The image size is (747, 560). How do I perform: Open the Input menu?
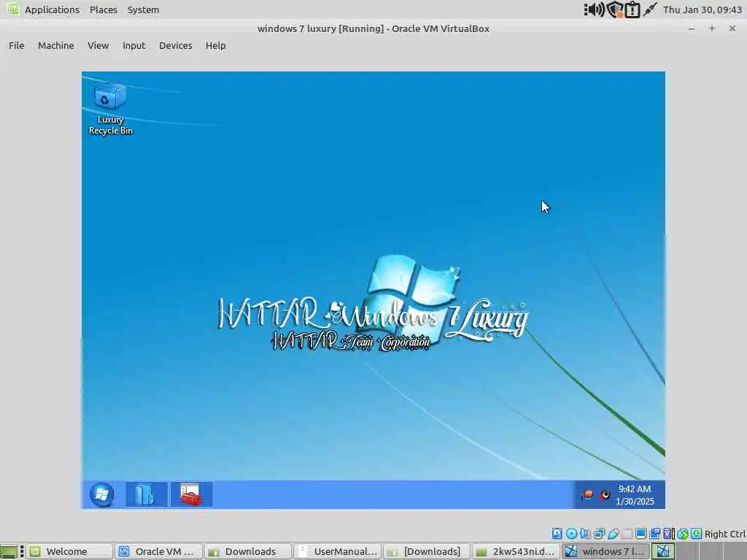(134, 46)
